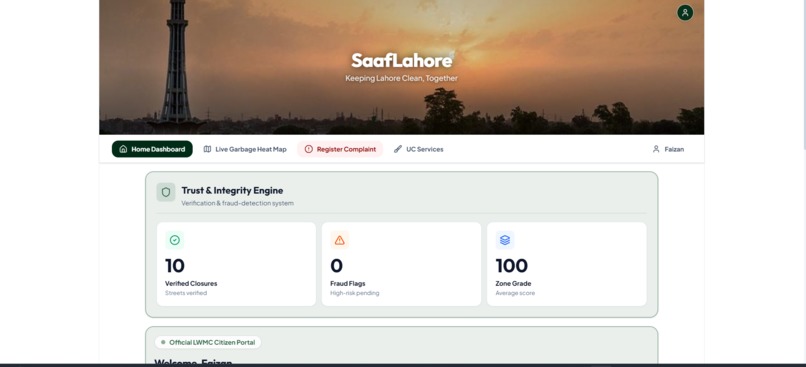The height and width of the screenshot is (367, 806).
Task: Click the Verified Closures value 10
Action: (x=175, y=266)
